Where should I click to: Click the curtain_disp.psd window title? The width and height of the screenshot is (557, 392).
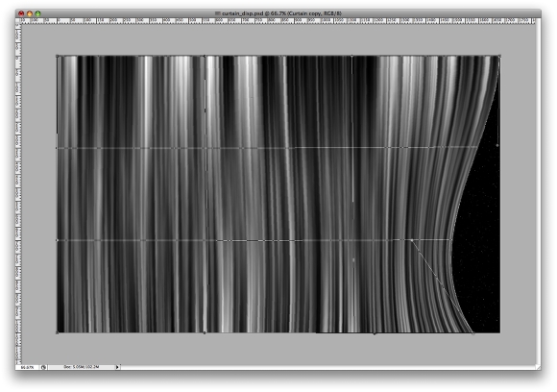pos(278,13)
